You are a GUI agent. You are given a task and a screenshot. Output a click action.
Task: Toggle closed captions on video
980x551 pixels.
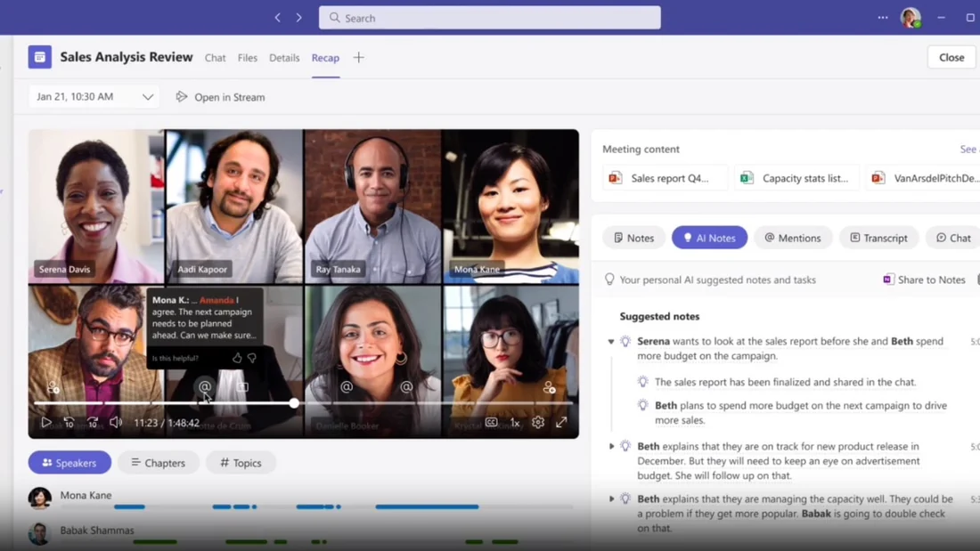491,422
